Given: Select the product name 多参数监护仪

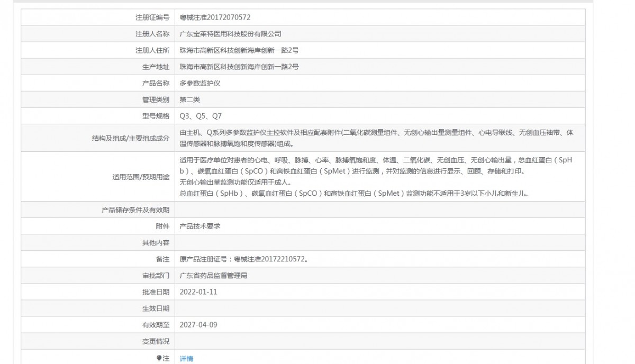Looking at the screenshot, I should pos(200,83).
